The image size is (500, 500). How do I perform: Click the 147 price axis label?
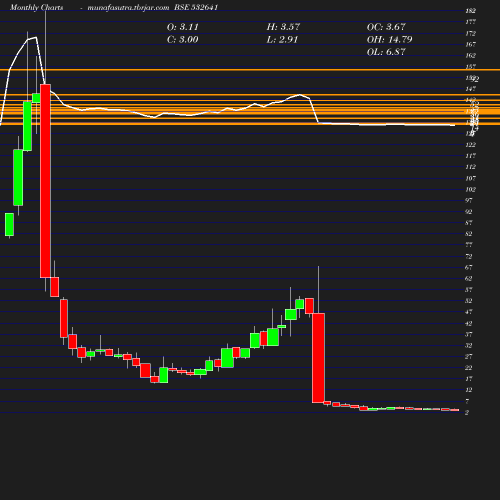[x=470, y=89]
